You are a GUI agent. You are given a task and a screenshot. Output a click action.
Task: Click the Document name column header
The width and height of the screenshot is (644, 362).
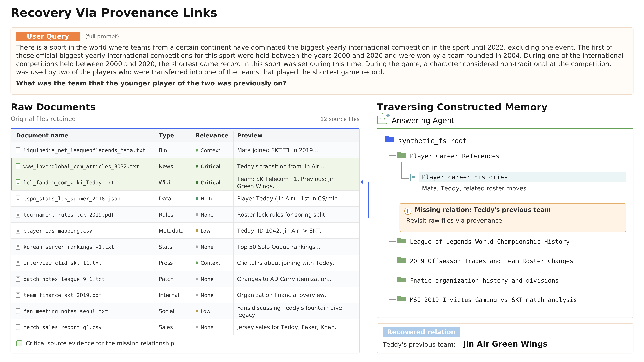click(42, 135)
